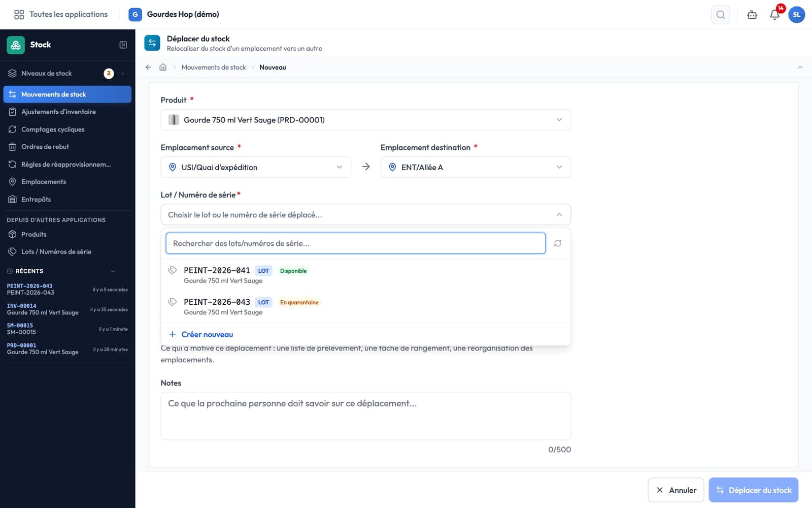Collapse the Récents section chevron

coord(113,271)
